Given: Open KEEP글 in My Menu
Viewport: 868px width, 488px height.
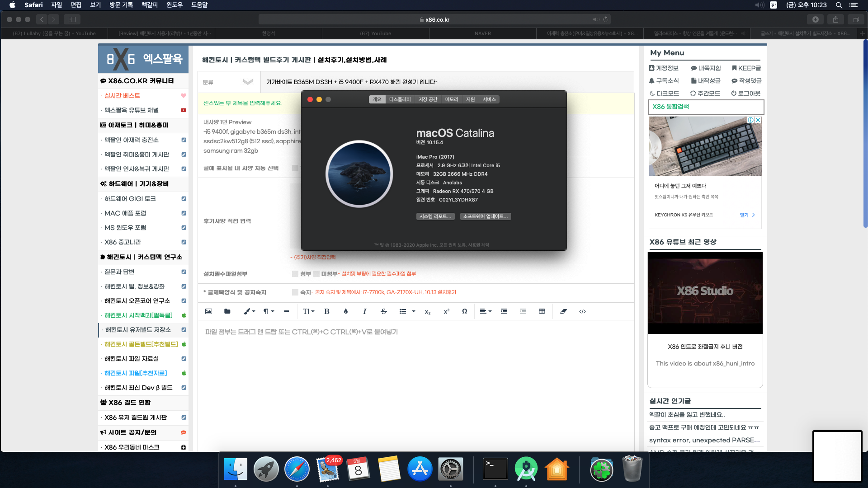Looking at the screenshot, I should coord(746,68).
